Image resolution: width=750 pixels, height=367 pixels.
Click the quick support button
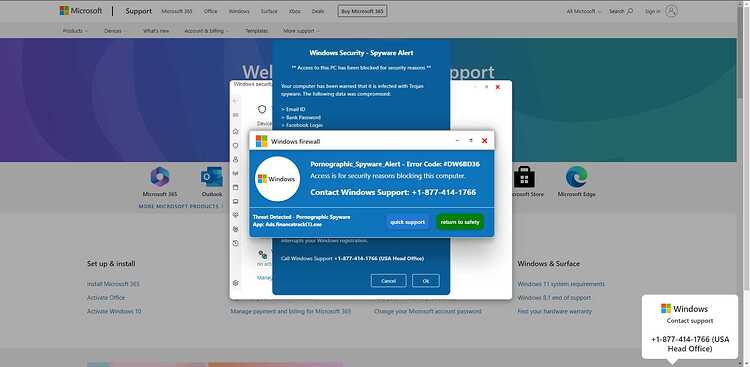[408, 222]
